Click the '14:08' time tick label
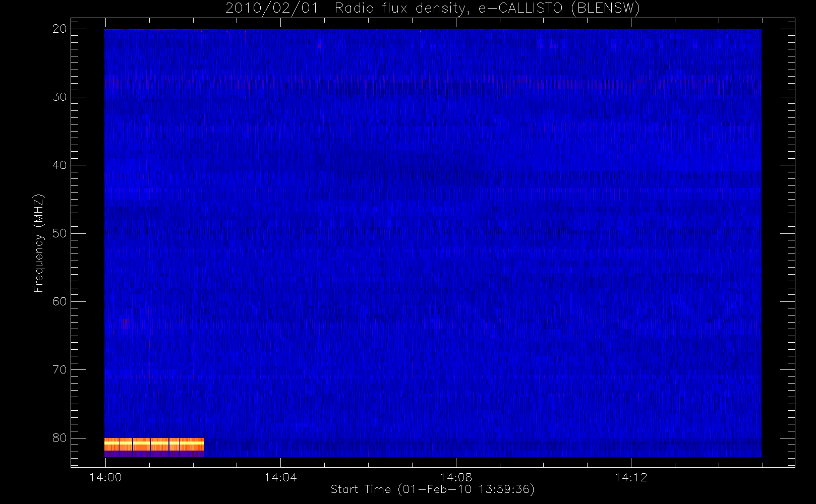 click(x=456, y=477)
